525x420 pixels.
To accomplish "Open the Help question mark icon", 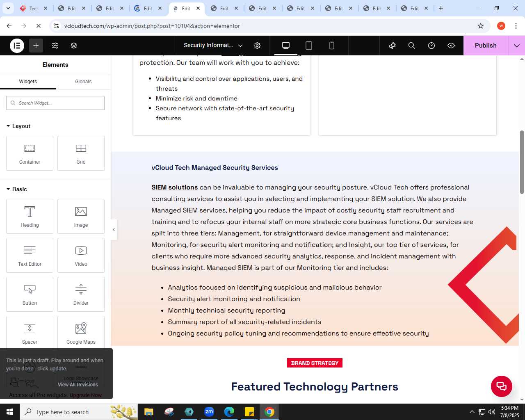I will pos(431,46).
